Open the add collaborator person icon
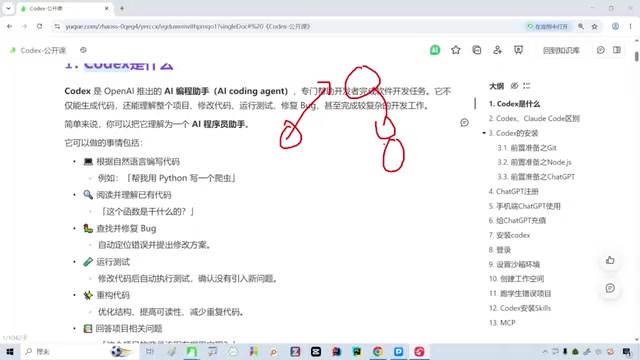Image resolution: width=640 pixels, height=360 pixels. coord(497,50)
